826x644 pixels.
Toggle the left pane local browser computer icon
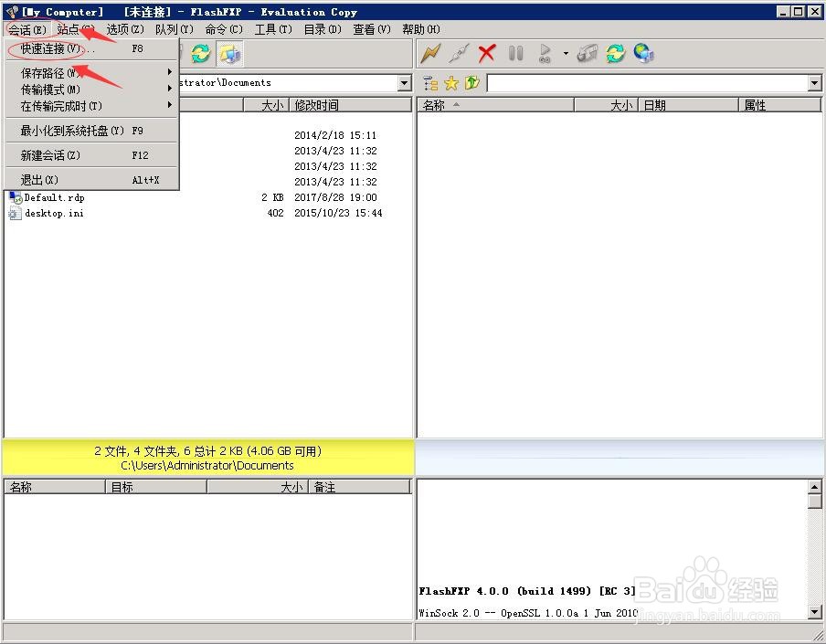229,53
